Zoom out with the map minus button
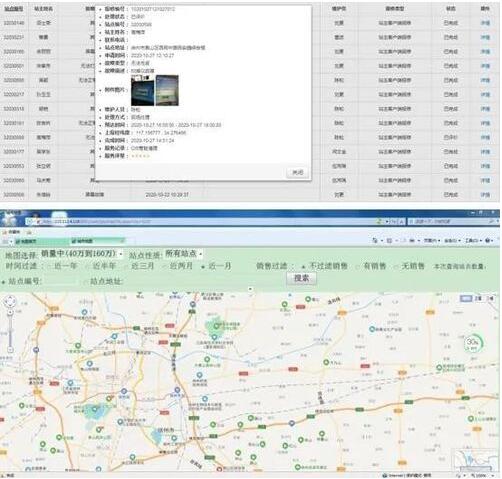The height and width of the screenshot is (479, 502). [x=10, y=350]
